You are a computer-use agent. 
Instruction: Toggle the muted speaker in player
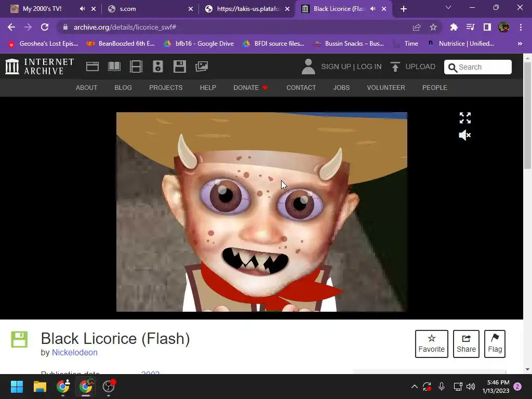pyautogui.click(x=465, y=136)
